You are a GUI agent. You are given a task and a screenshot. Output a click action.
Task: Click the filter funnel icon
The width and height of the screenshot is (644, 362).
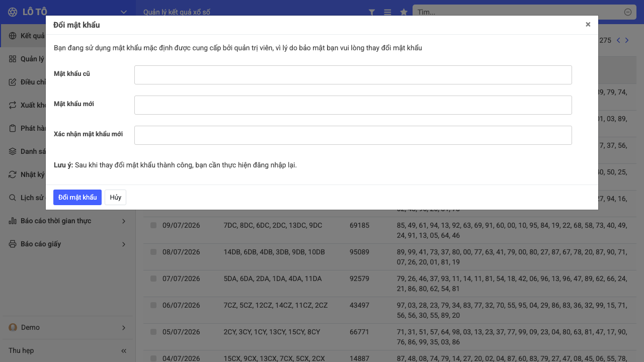click(372, 12)
